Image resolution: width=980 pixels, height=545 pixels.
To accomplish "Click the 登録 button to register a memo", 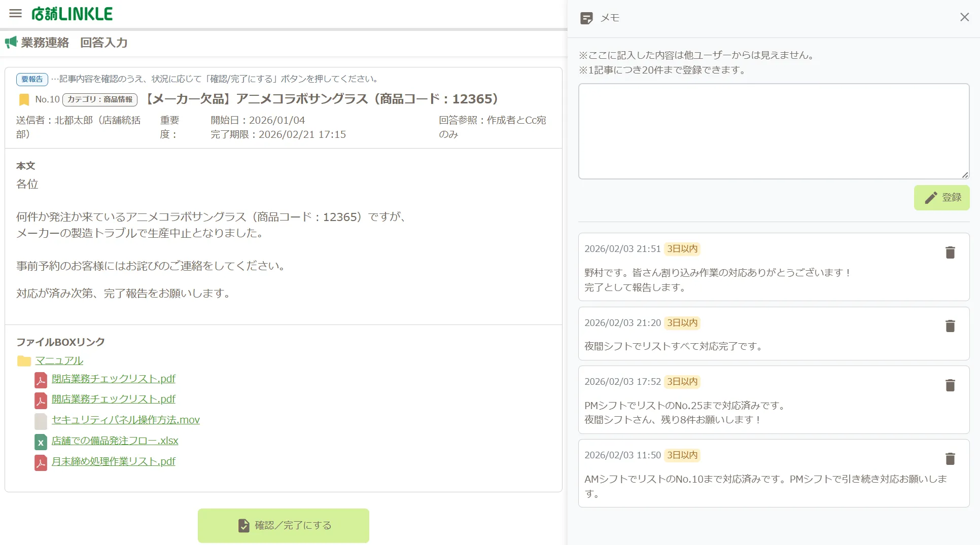I will (x=942, y=197).
